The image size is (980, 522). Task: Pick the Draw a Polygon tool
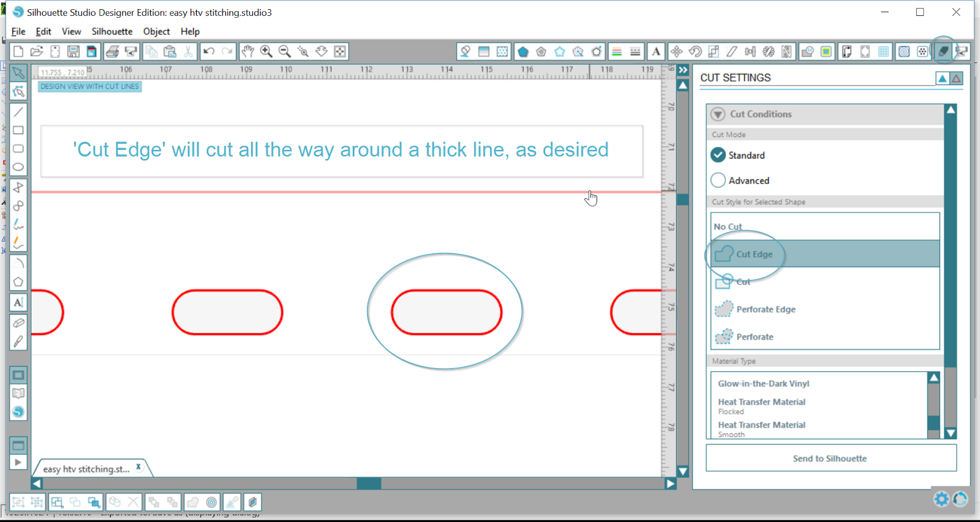(x=18, y=282)
